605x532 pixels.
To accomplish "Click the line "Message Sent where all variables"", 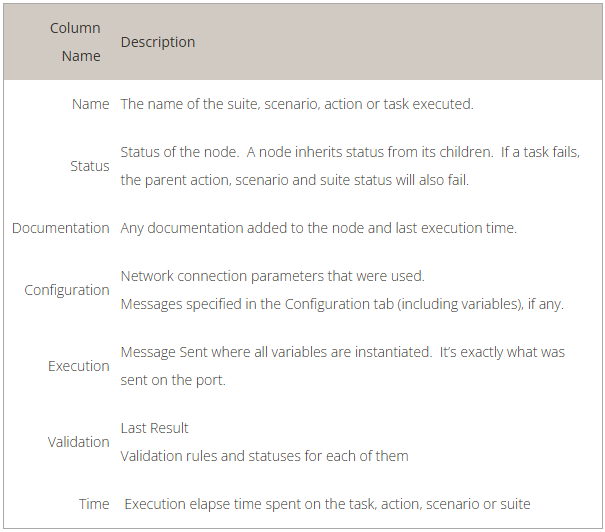I will click(342, 352).
